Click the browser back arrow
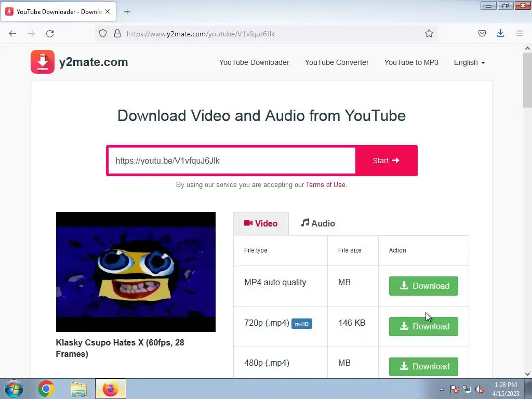The height and width of the screenshot is (399, 532). click(x=12, y=34)
